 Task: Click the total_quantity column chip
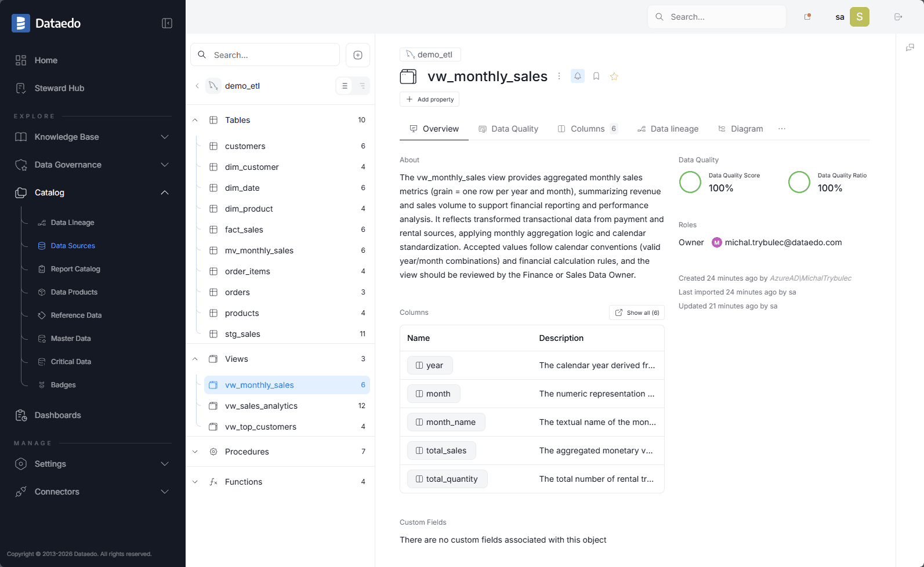coord(447,479)
